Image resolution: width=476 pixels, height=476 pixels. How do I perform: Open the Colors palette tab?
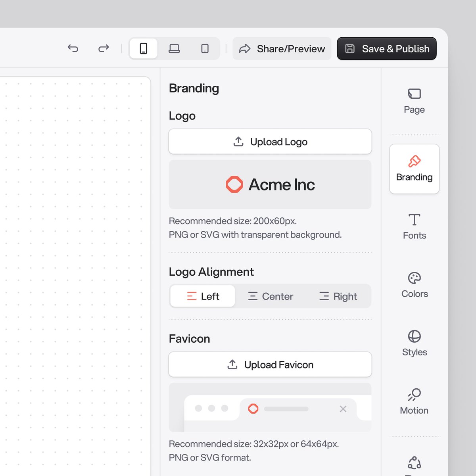[414, 285]
